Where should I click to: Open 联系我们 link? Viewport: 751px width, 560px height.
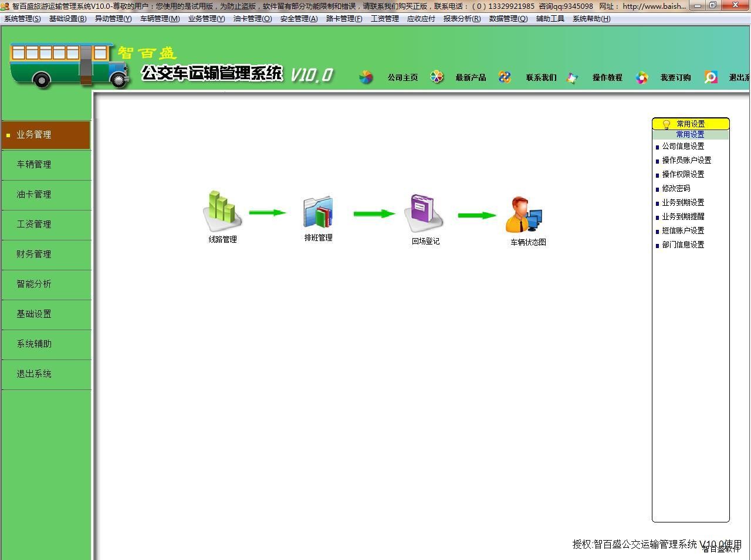(x=541, y=77)
